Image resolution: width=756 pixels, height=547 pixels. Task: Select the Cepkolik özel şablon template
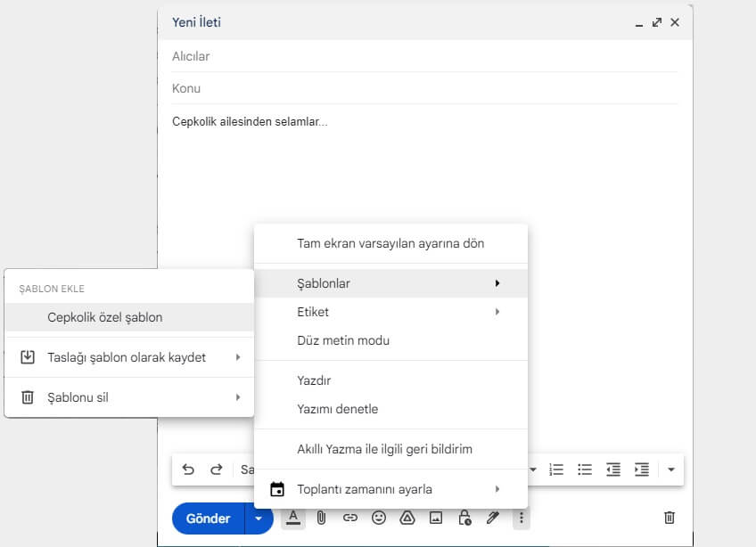(x=105, y=317)
